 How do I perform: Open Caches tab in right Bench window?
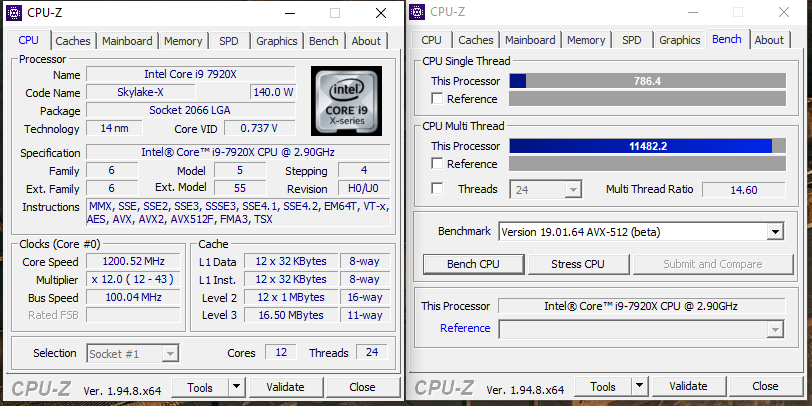tap(475, 40)
